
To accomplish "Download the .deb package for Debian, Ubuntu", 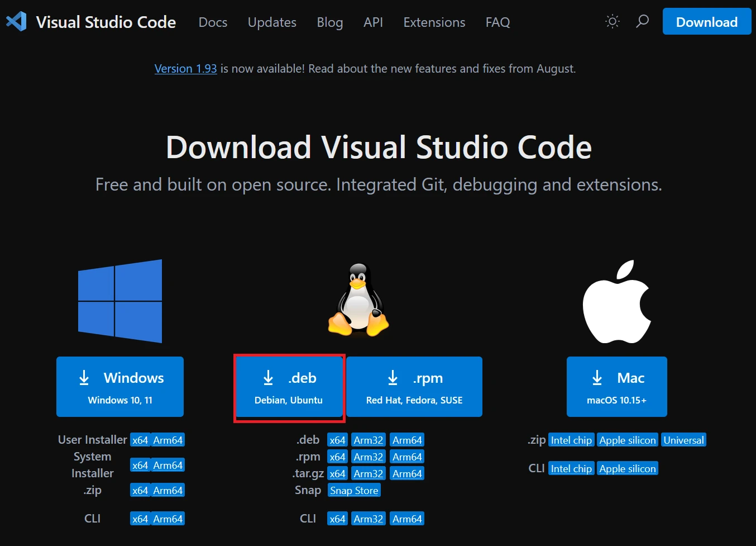I will tap(289, 387).
